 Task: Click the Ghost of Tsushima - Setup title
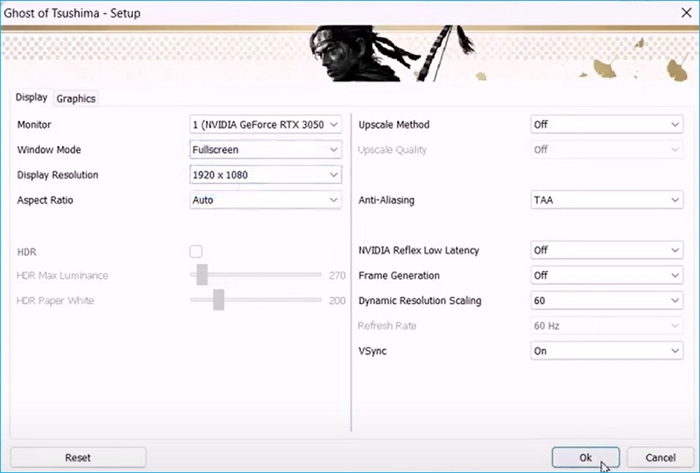pos(72,13)
